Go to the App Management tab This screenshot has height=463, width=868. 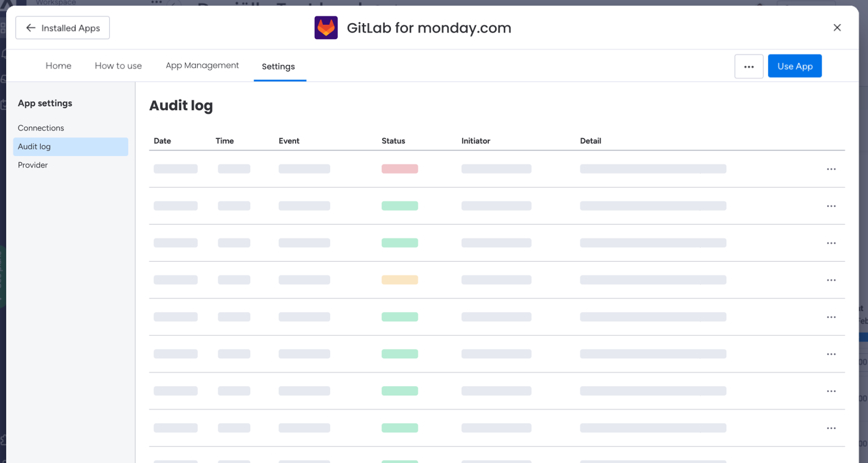click(202, 66)
